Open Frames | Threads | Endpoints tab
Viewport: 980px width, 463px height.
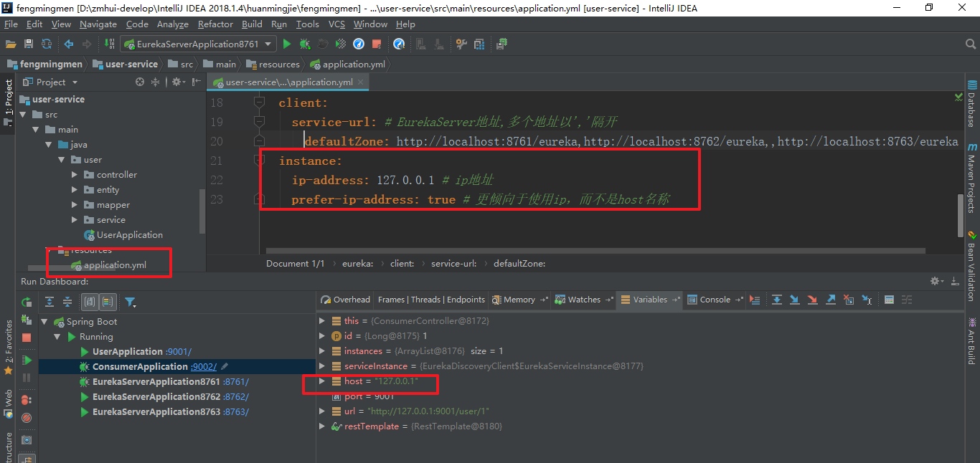click(x=431, y=300)
